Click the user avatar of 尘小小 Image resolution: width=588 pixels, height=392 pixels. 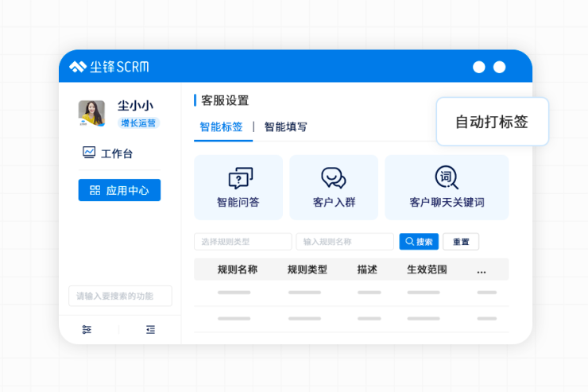[91, 114]
